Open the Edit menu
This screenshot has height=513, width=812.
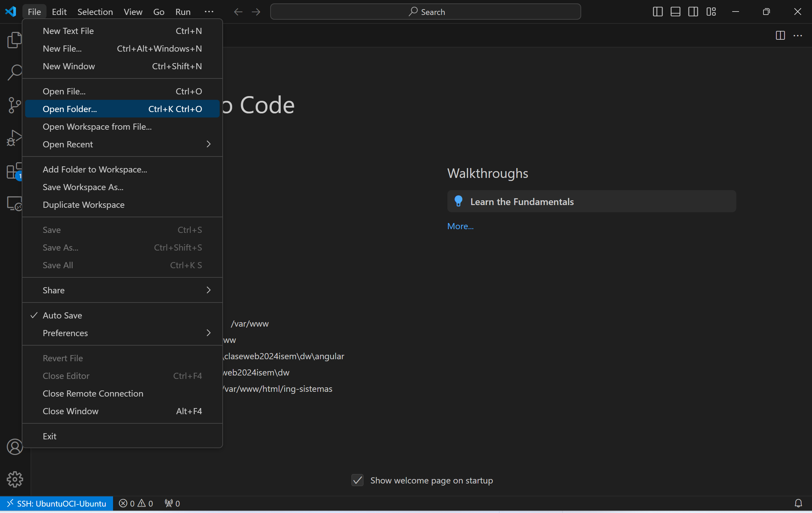(x=59, y=12)
